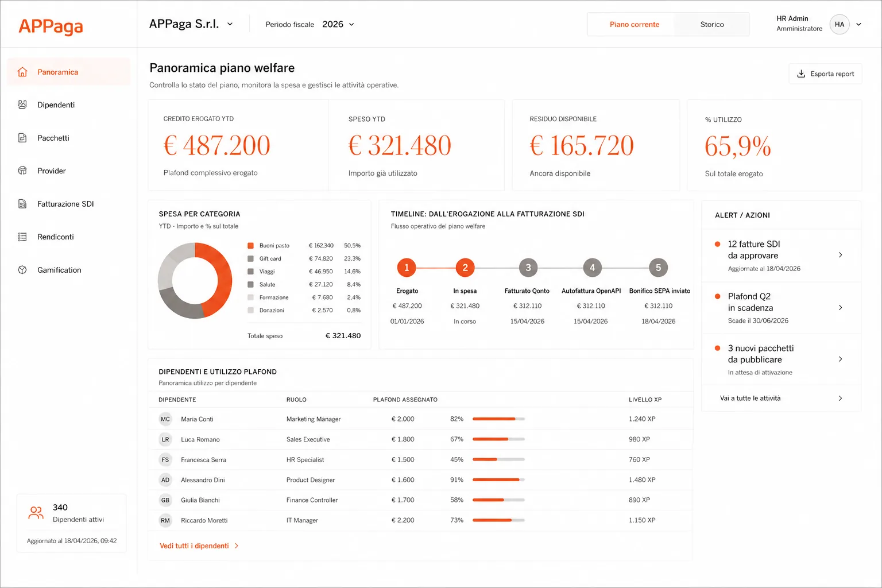Click the spending donut chart
The width and height of the screenshot is (882, 588).
coord(195,281)
